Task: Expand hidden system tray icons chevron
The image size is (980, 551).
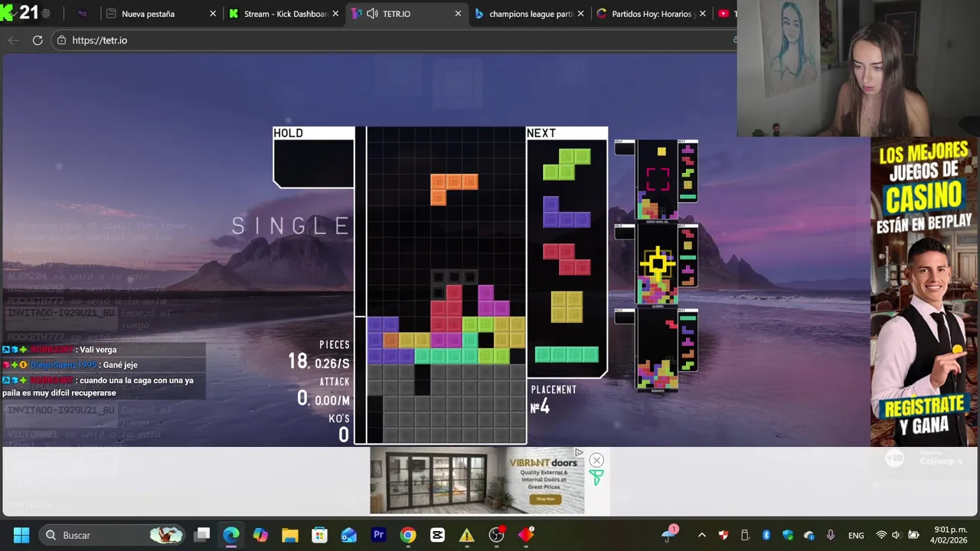Action: [701, 535]
